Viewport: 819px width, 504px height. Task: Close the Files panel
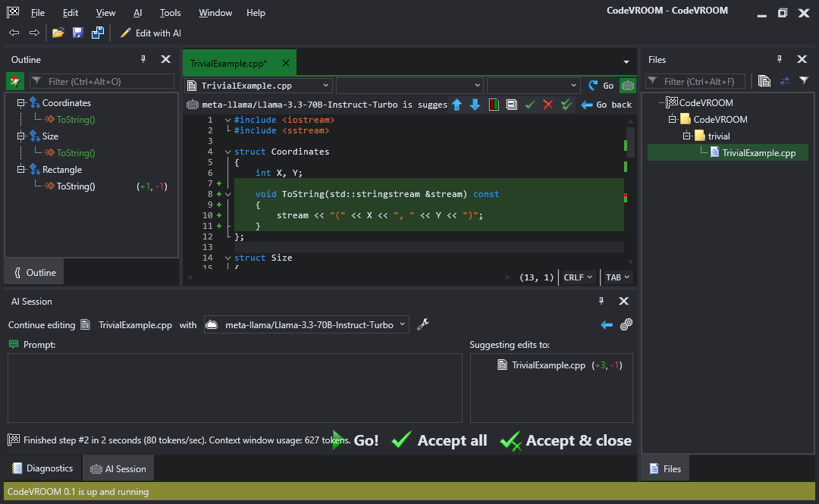(x=802, y=59)
